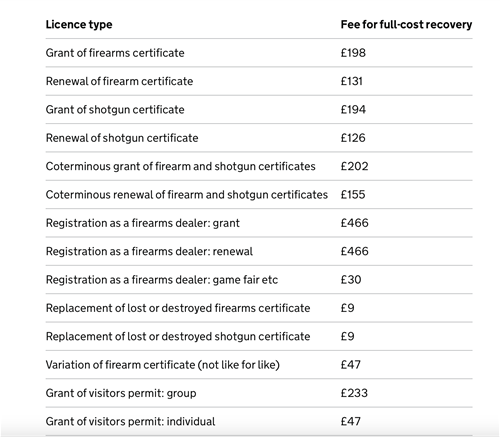
Task: Click 'Registration as a firearms dealer: game fair etc'
Action: pyautogui.click(x=162, y=280)
